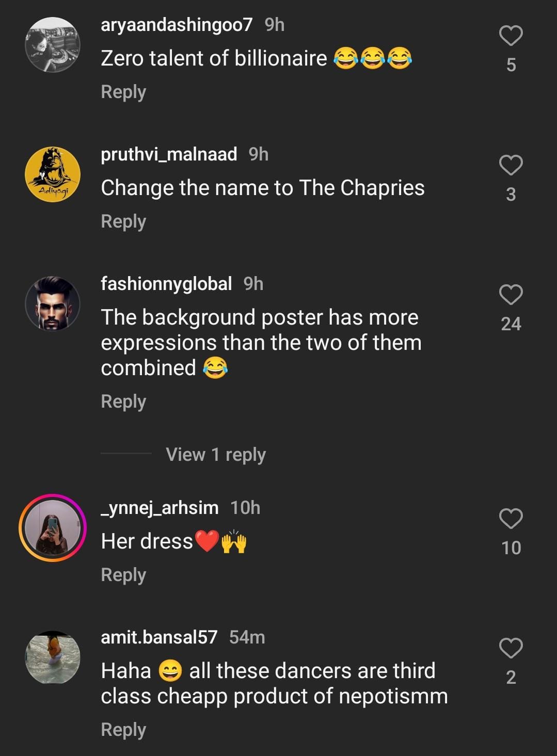Reply to the "Zero talent" comment
Viewport: 557px width, 756px height.
[123, 92]
